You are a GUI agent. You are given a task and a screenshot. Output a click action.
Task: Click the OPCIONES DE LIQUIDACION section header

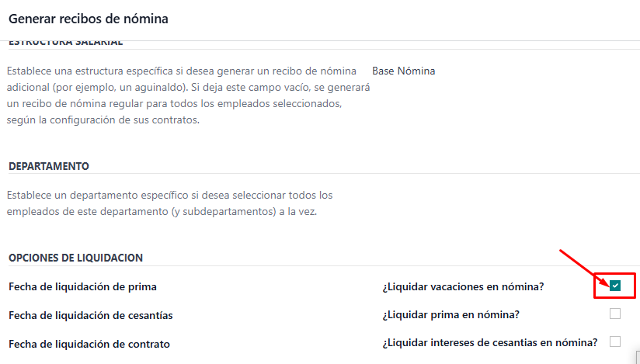tap(75, 258)
